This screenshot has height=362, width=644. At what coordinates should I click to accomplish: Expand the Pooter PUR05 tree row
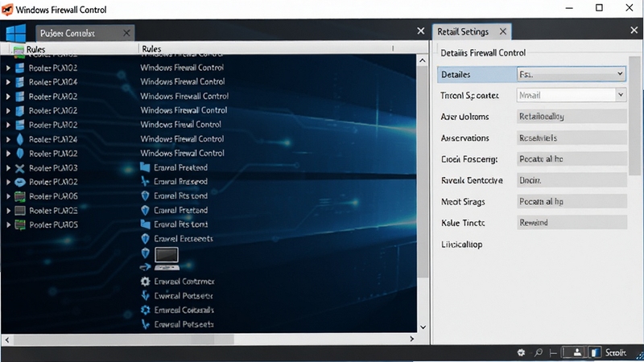pyautogui.click(x=8, y=225)
